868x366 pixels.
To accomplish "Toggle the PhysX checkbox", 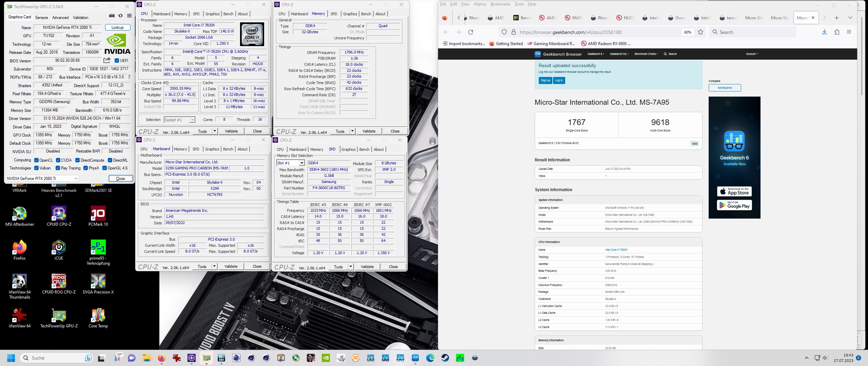I will coord(85,168).
